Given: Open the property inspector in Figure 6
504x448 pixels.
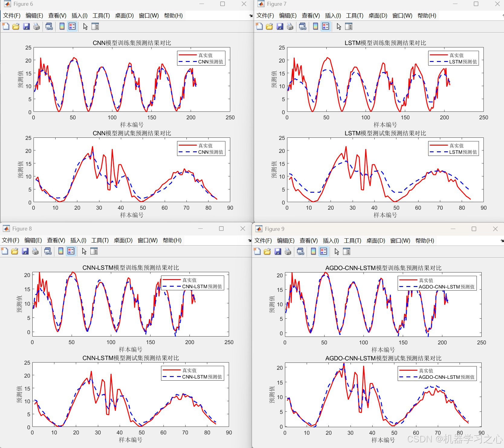Looking at the screenshot, I should tap(95, 27).
